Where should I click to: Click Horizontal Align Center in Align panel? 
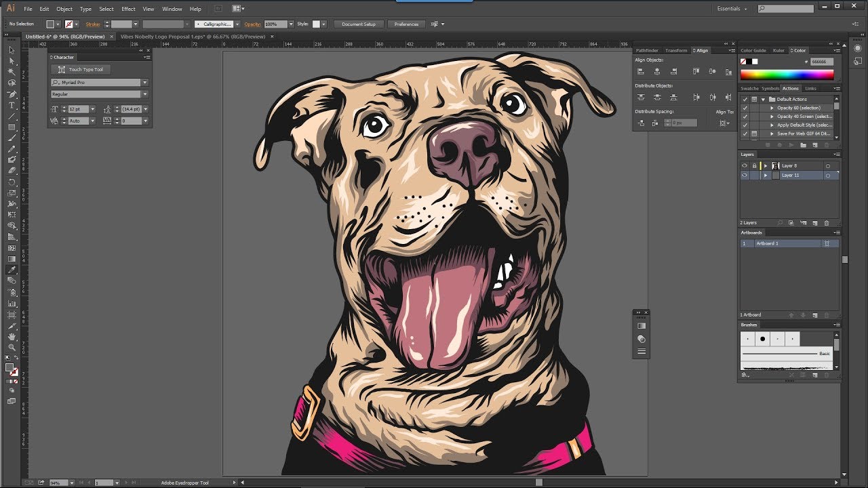point(657,71)
